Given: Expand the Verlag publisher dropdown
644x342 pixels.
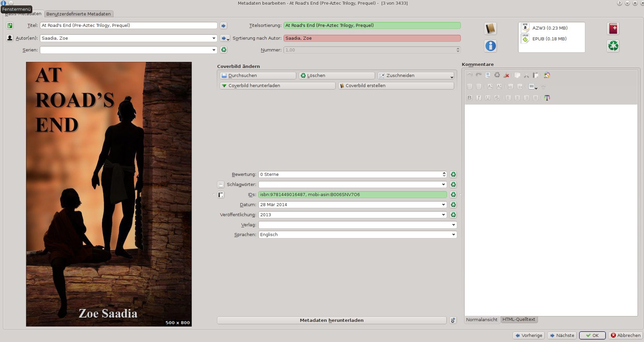Looking at the screenshot, I should (x=453, y=225).
